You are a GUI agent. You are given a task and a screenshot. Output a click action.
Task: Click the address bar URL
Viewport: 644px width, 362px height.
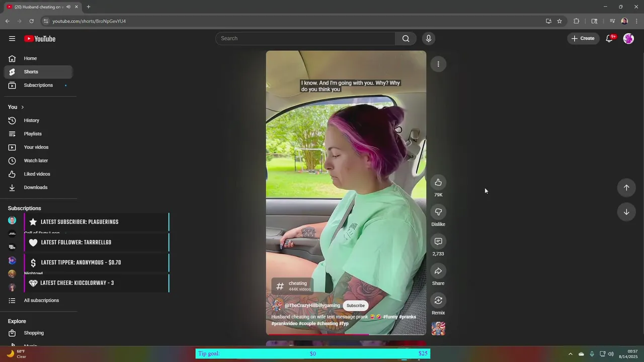[89, 21]
